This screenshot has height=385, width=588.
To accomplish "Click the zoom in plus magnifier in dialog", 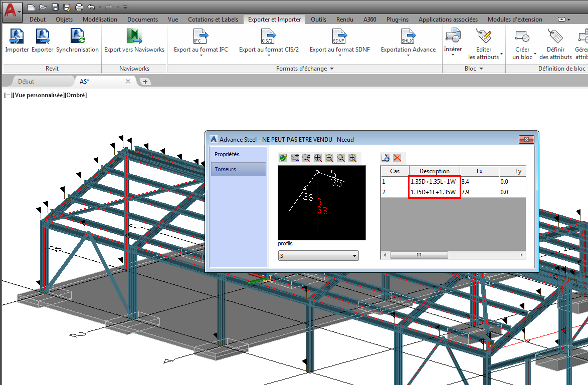I will [318, 158].
